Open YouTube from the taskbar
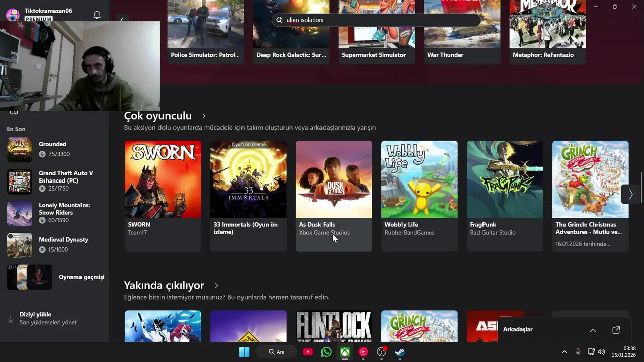Image resolution: width=644 pixels, height=362 pixels. pos(308,352)
